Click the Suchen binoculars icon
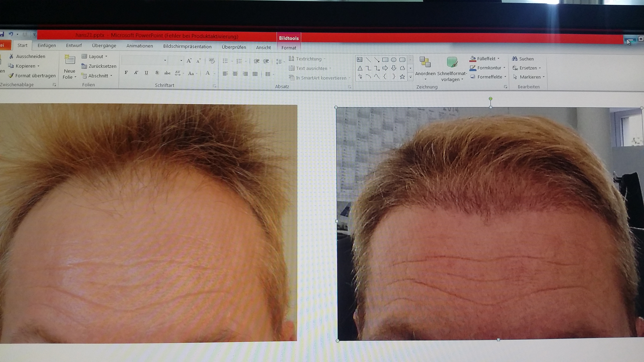The height and width of the screenshot is (362, 644). click(x=515, y=59)
